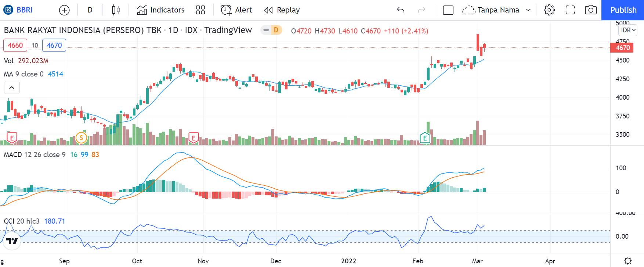Take a chart snapshot with camera icon
Viewport: 644px width, 267px height.
point(590,10)
